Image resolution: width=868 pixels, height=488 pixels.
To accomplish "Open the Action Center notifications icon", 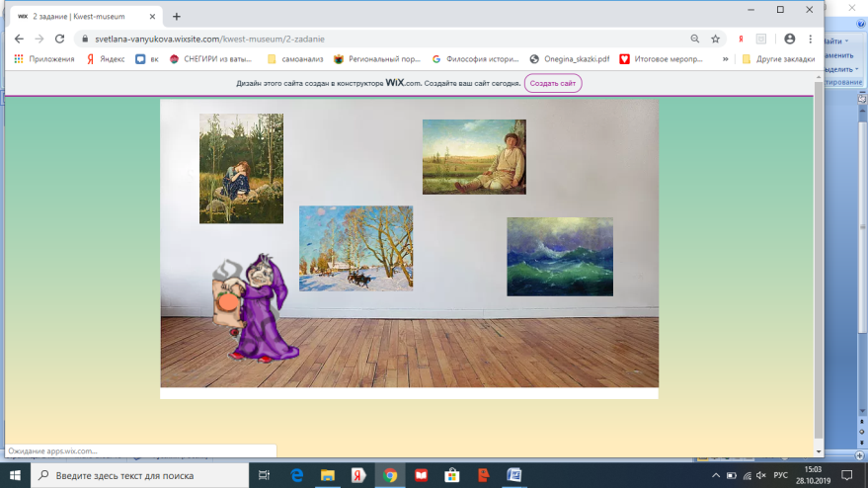I will 846,475.
